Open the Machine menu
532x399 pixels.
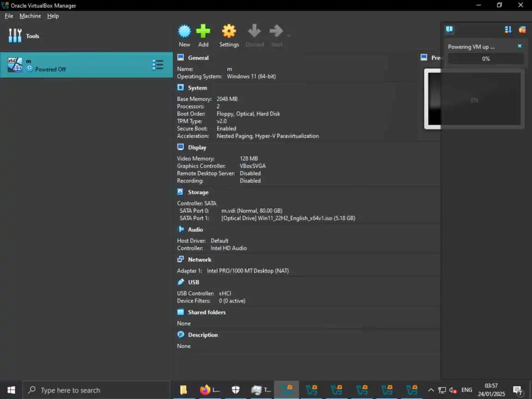click(30, 16)
